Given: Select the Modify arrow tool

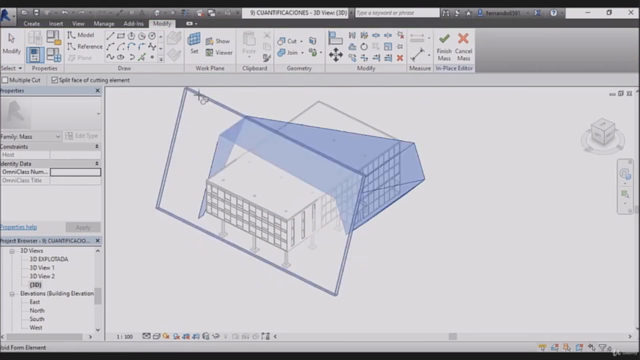Looking at the screenshot, I should pyautogui.click(x=11, y=43).
